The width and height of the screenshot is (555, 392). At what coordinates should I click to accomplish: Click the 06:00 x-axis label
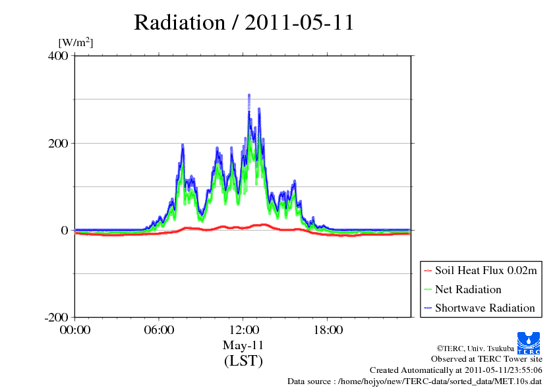[159, 330]
